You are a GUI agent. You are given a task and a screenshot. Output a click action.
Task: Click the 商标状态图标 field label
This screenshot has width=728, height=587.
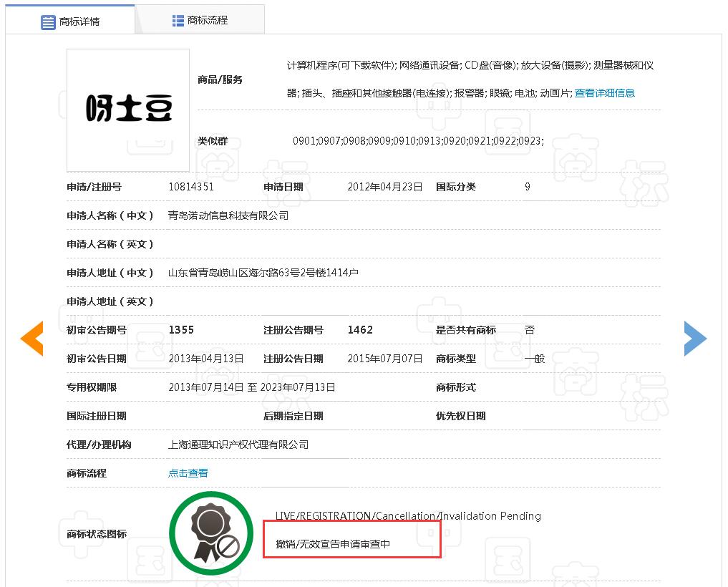point(97,534)
